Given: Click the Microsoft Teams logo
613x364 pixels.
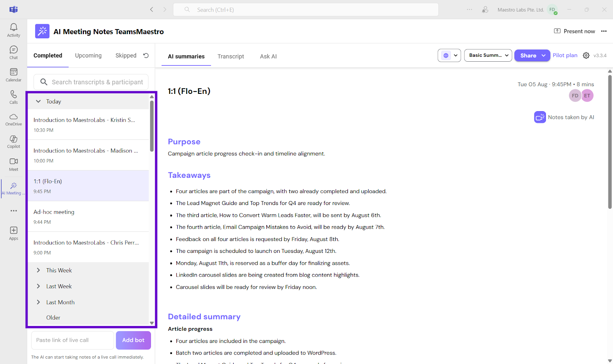Looking at the screenshot, I should (x=13, y=10).
